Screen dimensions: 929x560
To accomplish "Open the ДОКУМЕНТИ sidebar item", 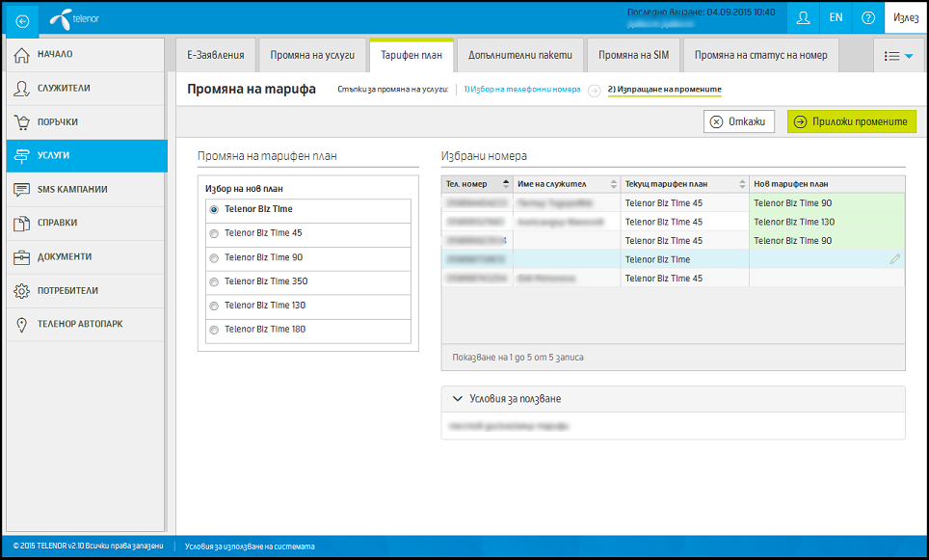I will click(x=86, y=257).
